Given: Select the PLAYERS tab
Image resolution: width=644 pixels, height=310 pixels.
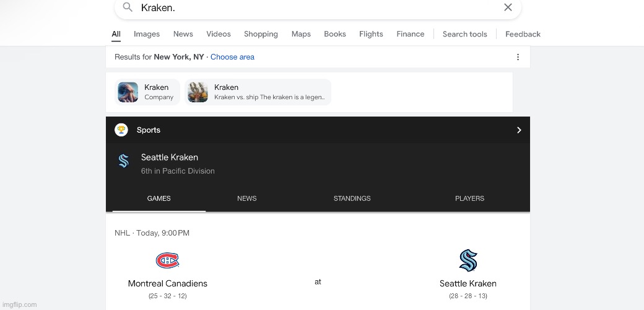Looking at the screenshot, I should [469, 198].
